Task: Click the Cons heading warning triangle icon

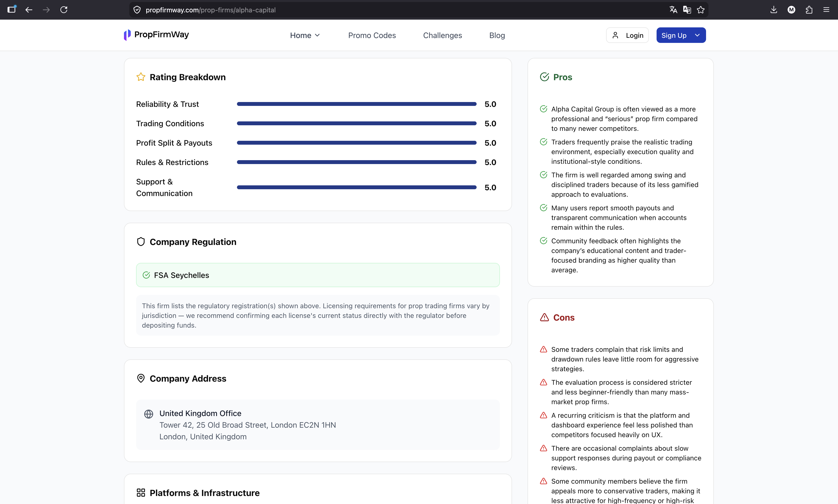Action: click(x=545, y=318)
